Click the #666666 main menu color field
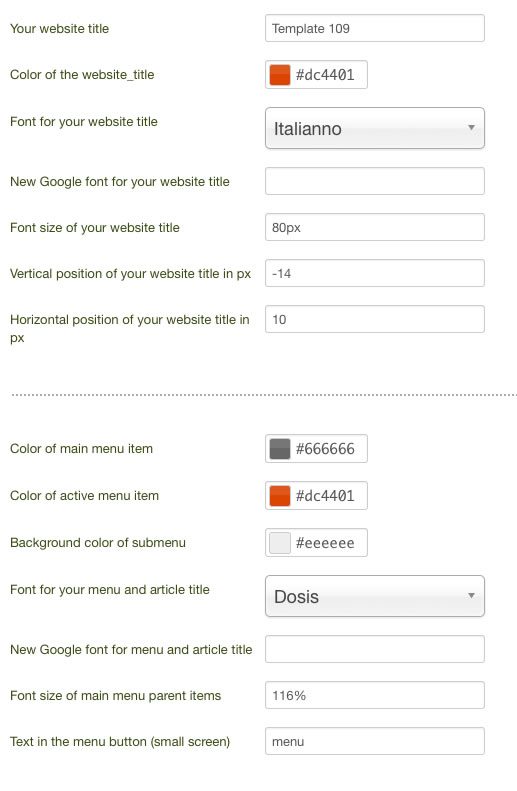The image size is (517, 791). pyautogui.click(x=316, y=448)
